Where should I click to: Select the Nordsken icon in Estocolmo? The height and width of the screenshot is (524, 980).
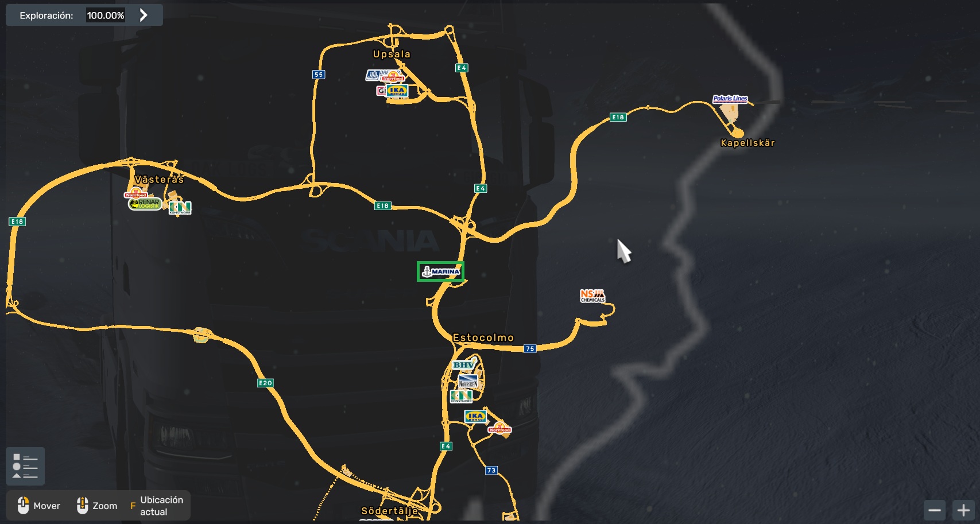(x=468, y=382)
